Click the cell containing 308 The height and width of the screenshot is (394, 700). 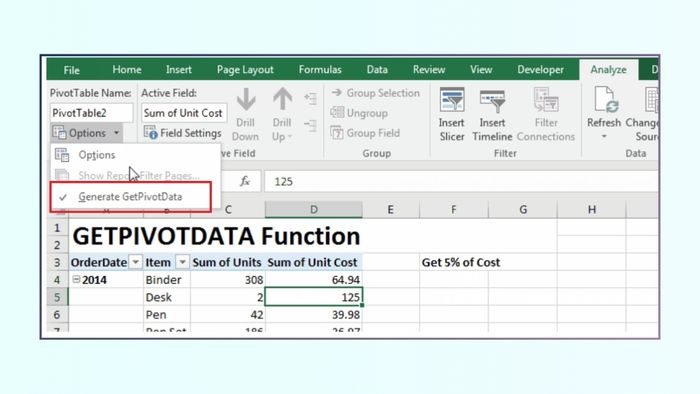click(x=228, y=280)
